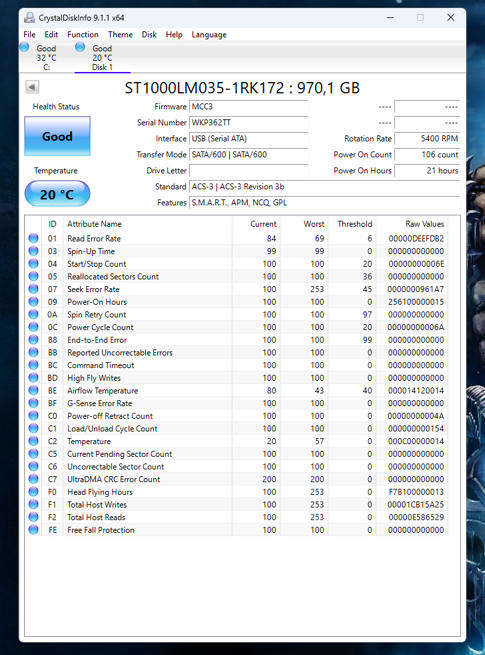Click the Worst column header

[314, 224]
